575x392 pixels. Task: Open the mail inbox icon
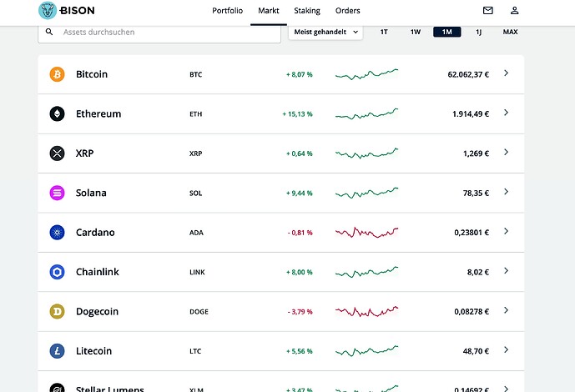click(487, 10)
